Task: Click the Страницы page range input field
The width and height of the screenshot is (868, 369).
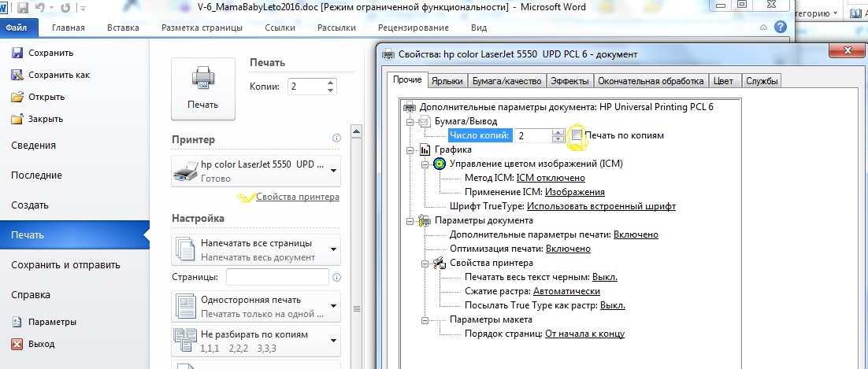Action: 276,277
